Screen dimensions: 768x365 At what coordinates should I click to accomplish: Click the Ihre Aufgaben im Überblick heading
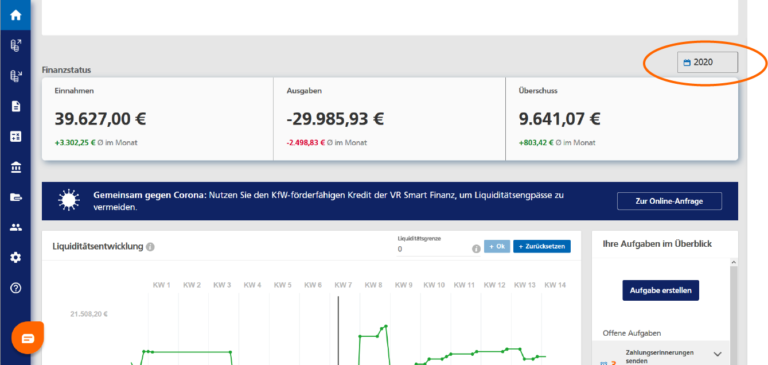pyautogui.click(x=657, y=243)
